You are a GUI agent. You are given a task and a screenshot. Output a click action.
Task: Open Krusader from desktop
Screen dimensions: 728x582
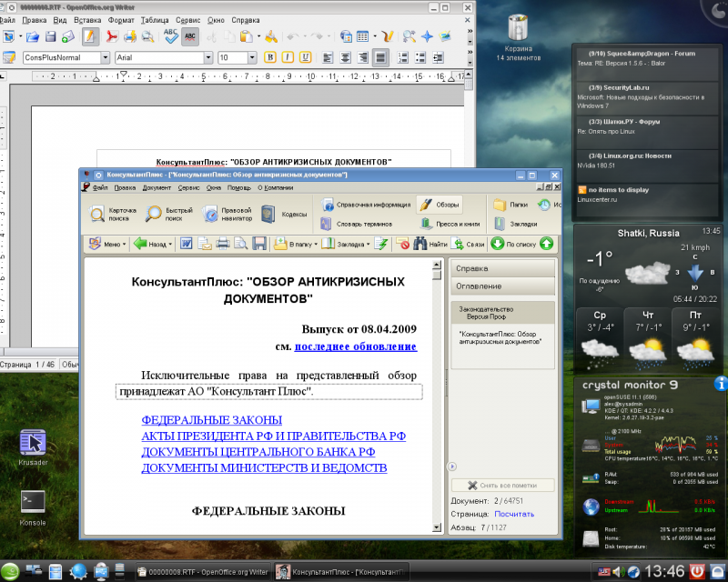[33, 447]
